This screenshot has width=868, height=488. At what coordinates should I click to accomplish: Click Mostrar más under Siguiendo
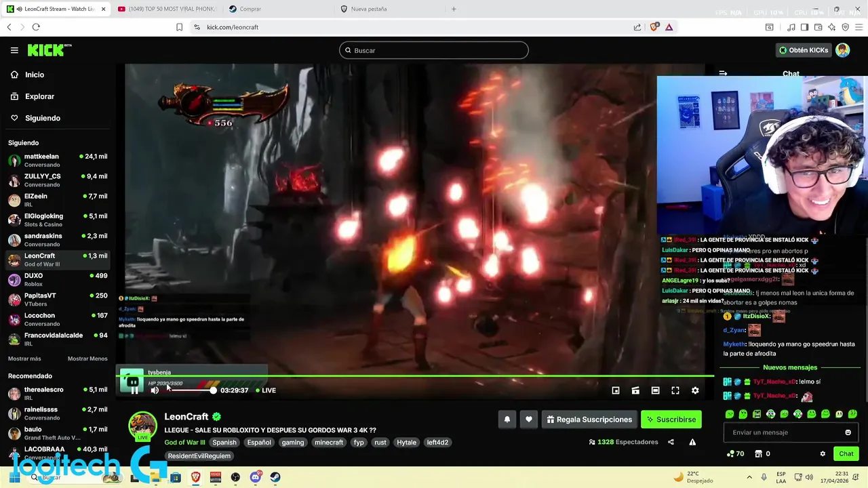tap(24, 359)
